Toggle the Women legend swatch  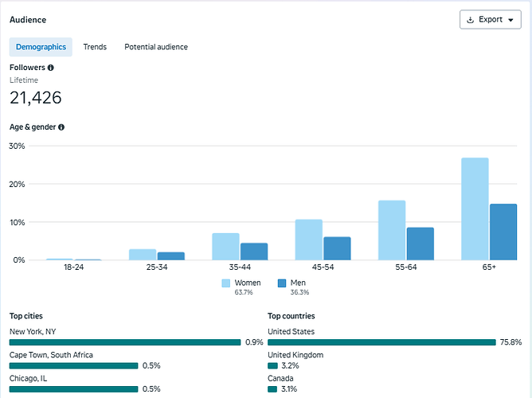click(x=225, y=283)
